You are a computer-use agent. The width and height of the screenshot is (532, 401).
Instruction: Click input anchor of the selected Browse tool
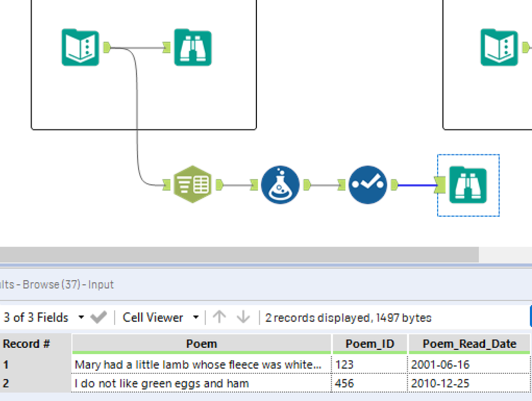(x=440, y=185)
